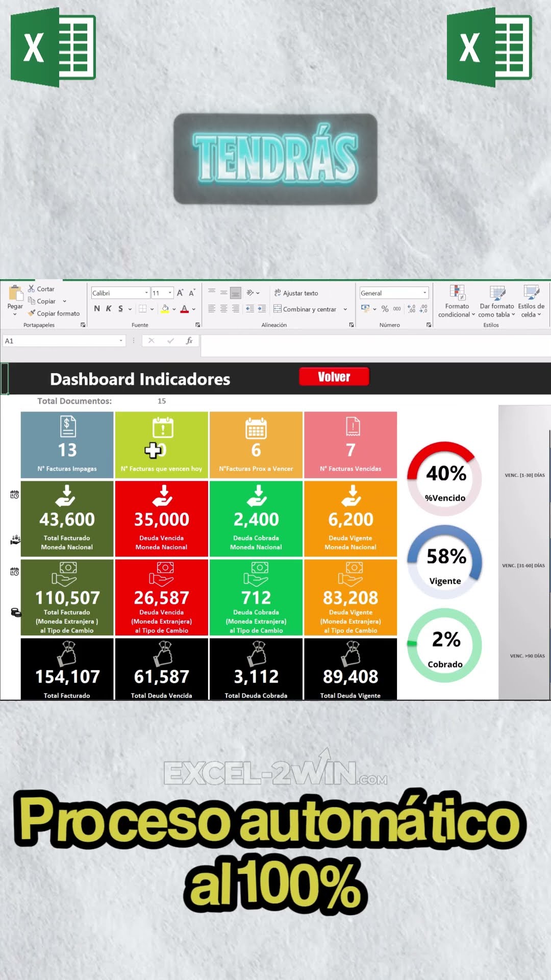Image resolution: width=551 pixels, height=980 pixels.
Task: Toggle bold with the N button
Action: (x=97, y=309)
